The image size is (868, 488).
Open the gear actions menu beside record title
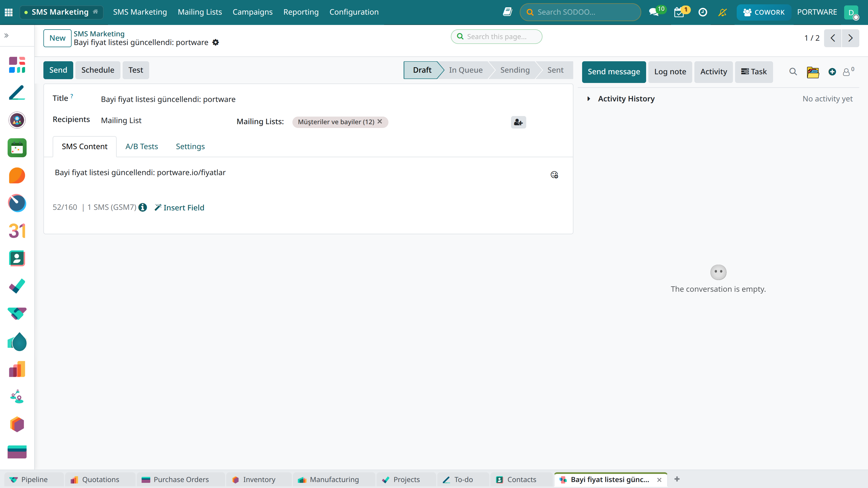(x=216, y=43)
